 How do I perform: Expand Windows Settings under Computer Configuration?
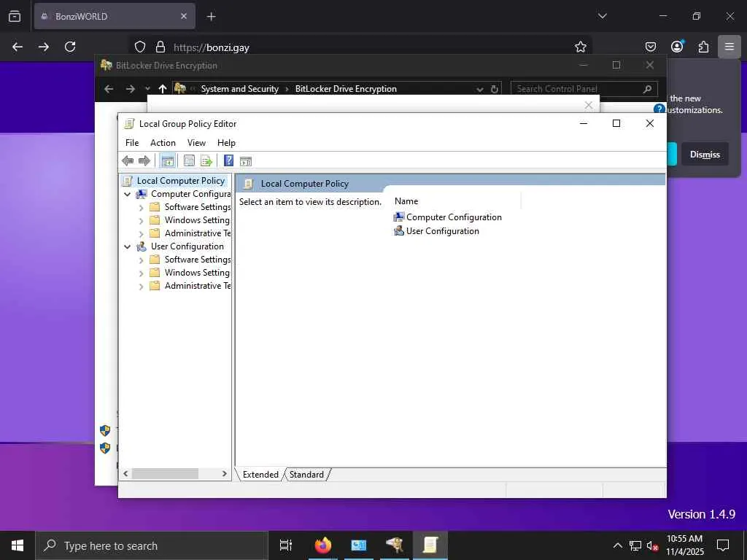[x=141, y=221]
